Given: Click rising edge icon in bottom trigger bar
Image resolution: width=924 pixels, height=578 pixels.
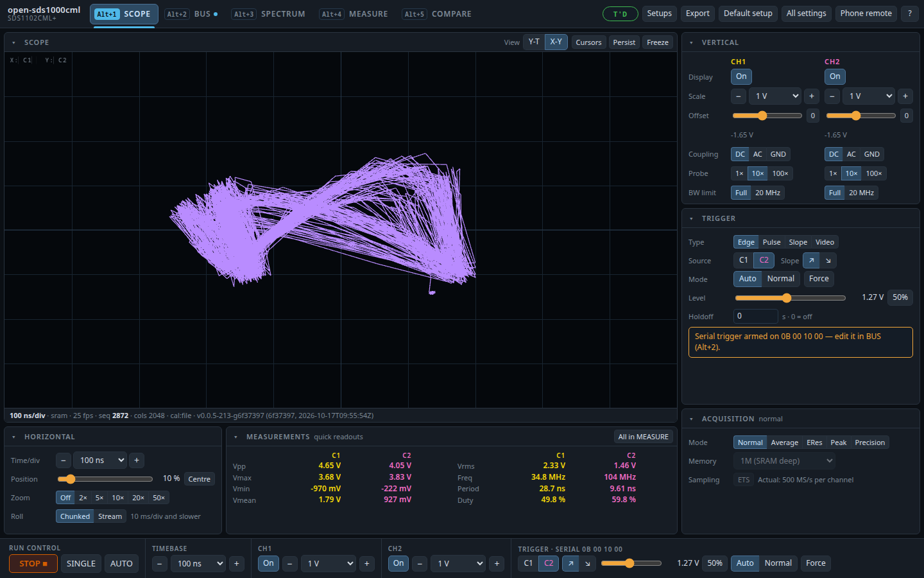Looking at the screenshot, I should tap(570, 563).
